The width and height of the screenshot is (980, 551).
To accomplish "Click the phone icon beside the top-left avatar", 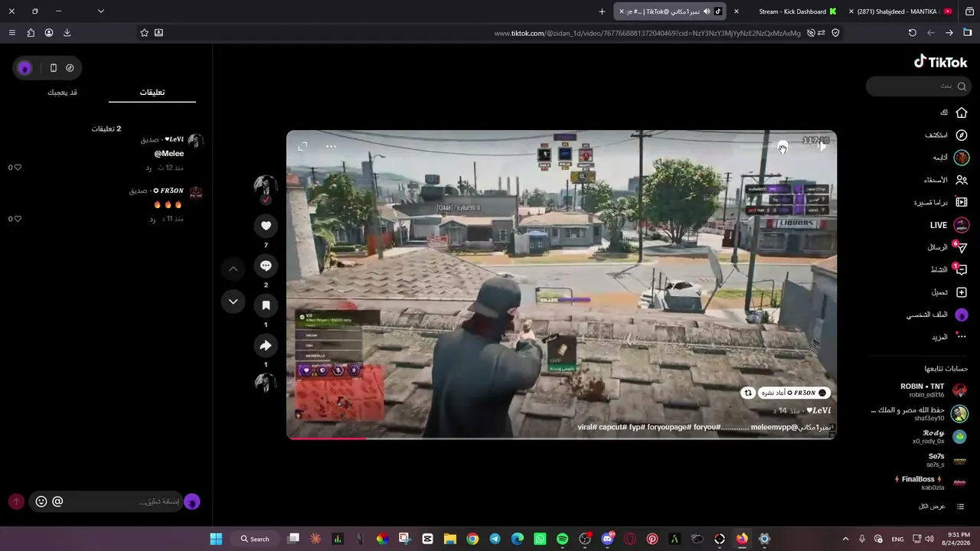I will [x=53, y=67].
